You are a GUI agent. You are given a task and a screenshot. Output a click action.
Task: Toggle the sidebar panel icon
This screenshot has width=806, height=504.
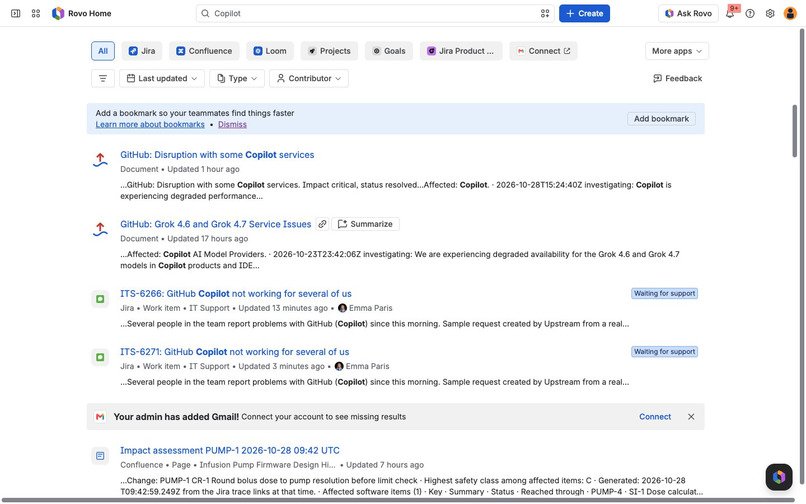(x=15, y=13)
